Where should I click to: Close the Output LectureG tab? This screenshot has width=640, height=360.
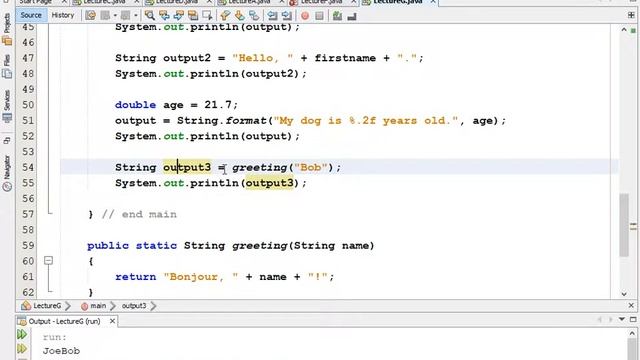point(112,322)
